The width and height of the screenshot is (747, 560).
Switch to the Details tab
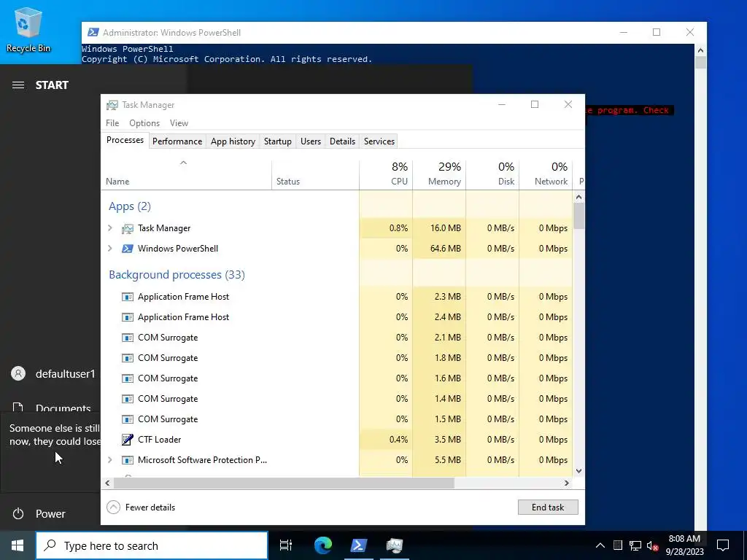click(343, 141)
